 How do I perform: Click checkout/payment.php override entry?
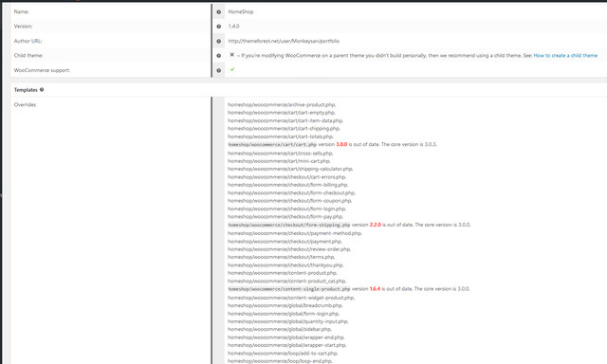[x=285, y=242]
